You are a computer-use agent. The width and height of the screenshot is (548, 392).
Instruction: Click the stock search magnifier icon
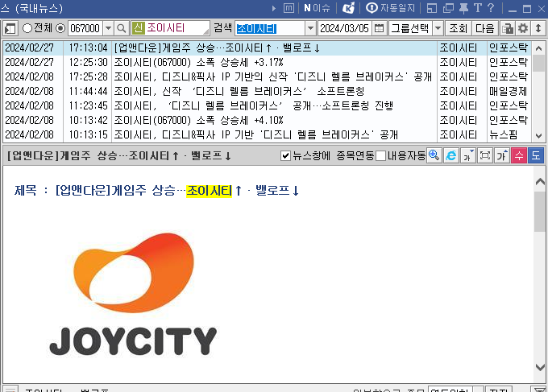121,28
